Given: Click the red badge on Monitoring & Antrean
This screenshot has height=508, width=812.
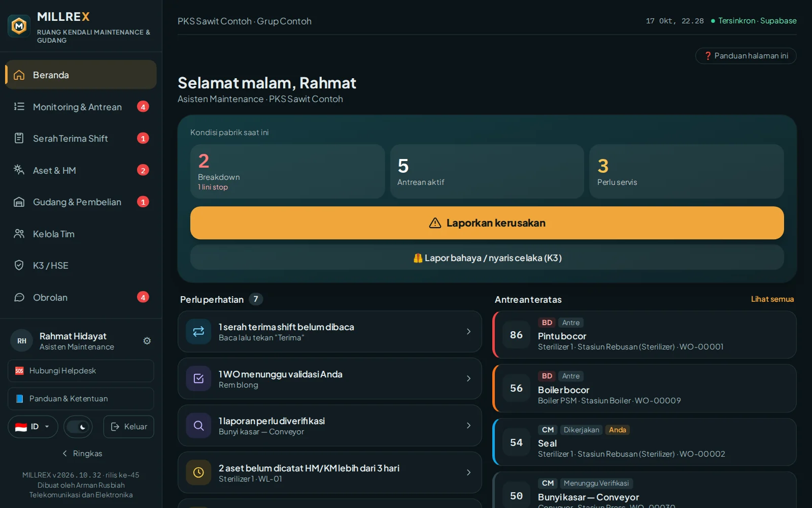Looking at the screenshot, I should (x=143, y=107).
